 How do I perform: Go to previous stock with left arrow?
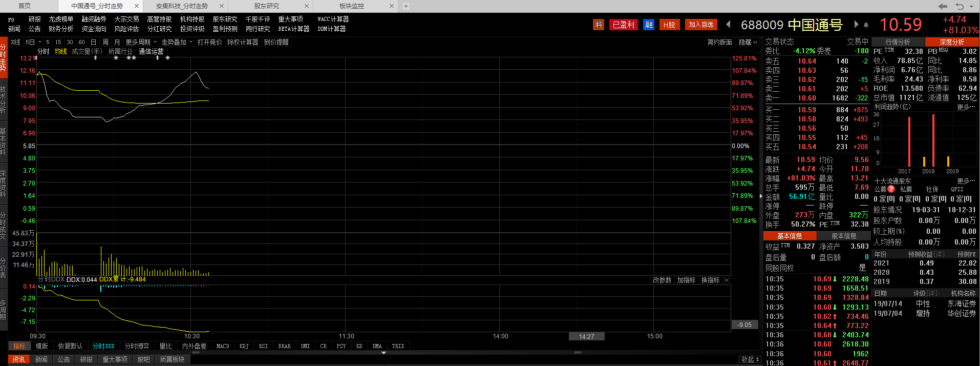[x=729, y=25]
